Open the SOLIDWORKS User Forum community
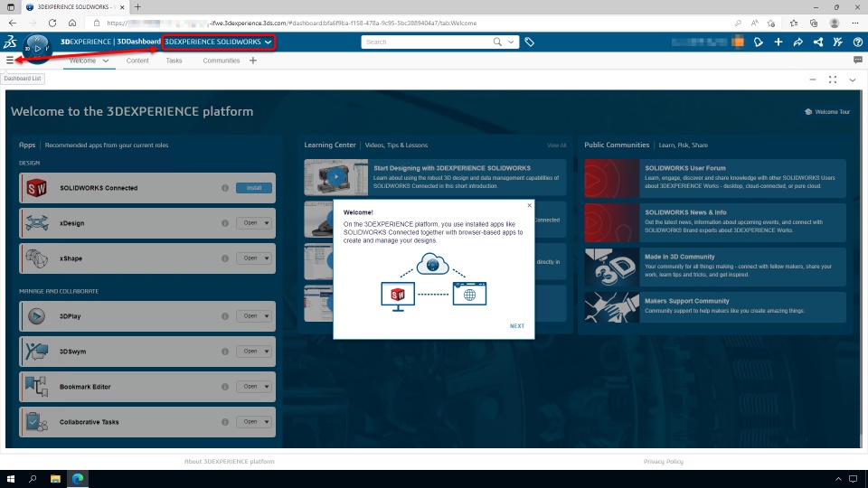This screenshot has height=488, width=868. coord(715,178)
